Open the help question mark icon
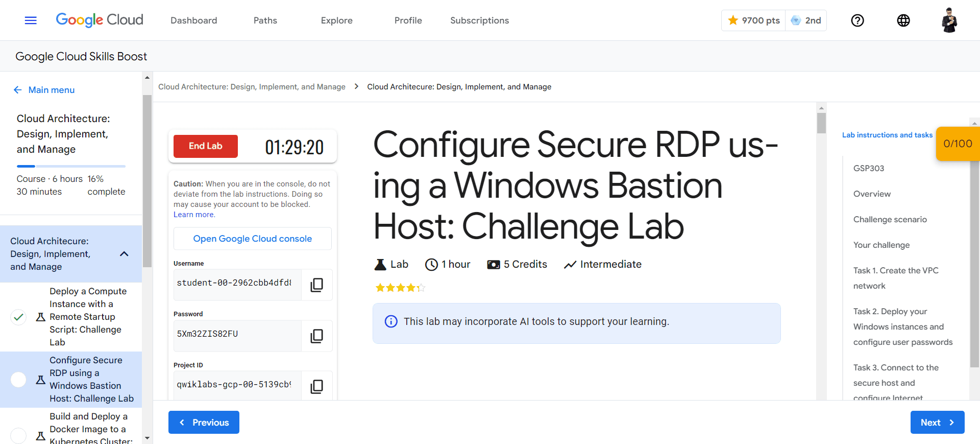The height and width of the screenshot is (444, 980). pyautogui.click(x=857, y=20)
